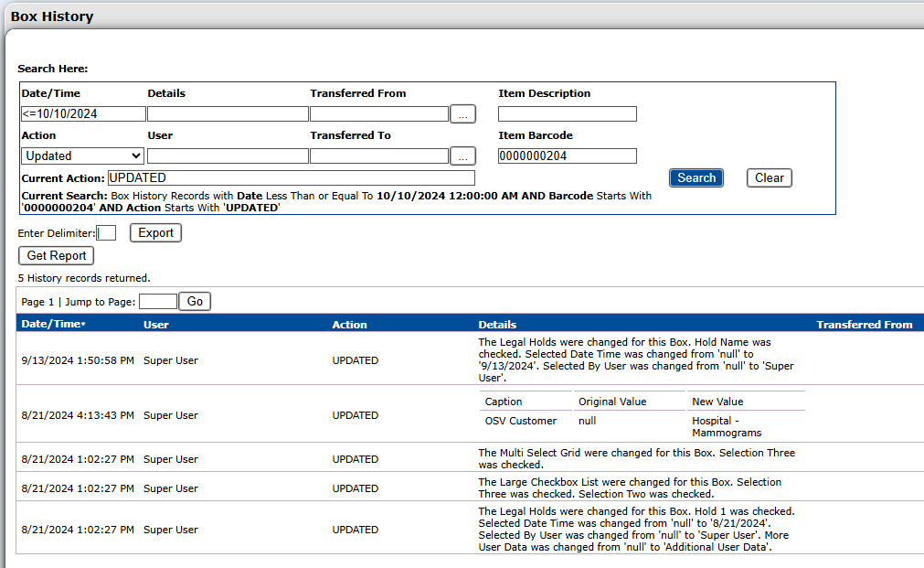Image resolution: width=924 pixels, height=568 pixels.
Task: Clear the search form
Action: coord(769,178)
